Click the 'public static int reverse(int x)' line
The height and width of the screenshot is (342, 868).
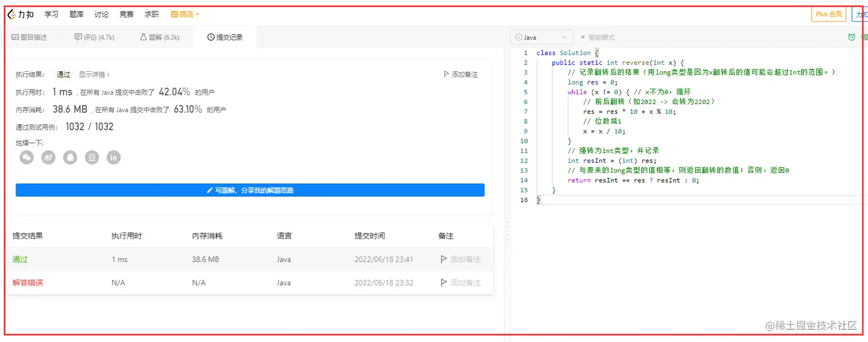click(x=618, y=63)
